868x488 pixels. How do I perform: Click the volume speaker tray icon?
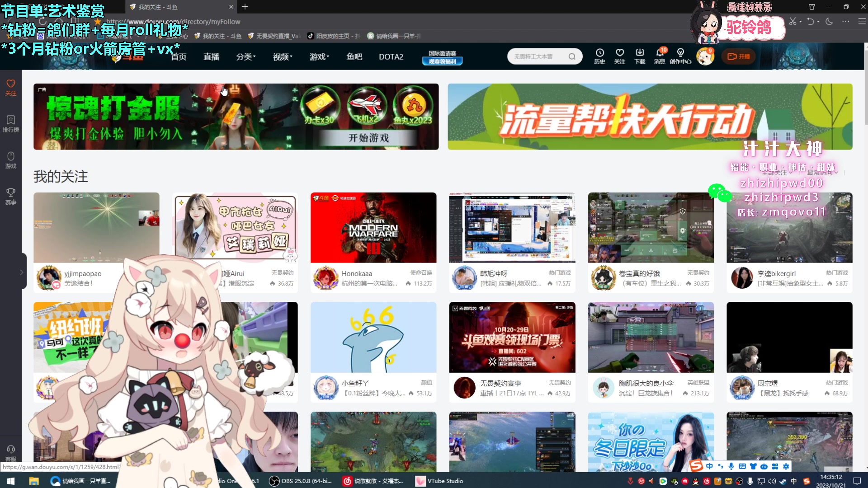[772, 481]
